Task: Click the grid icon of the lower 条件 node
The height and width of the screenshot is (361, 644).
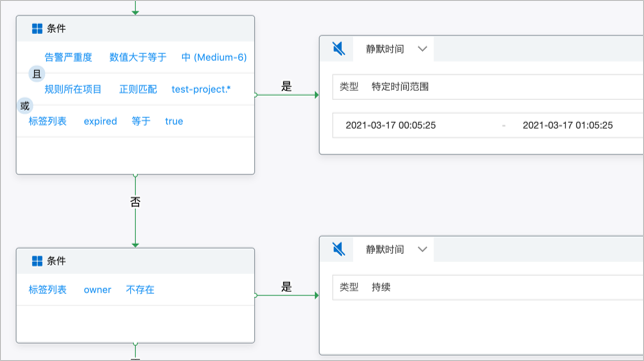Action: [37, 261]
